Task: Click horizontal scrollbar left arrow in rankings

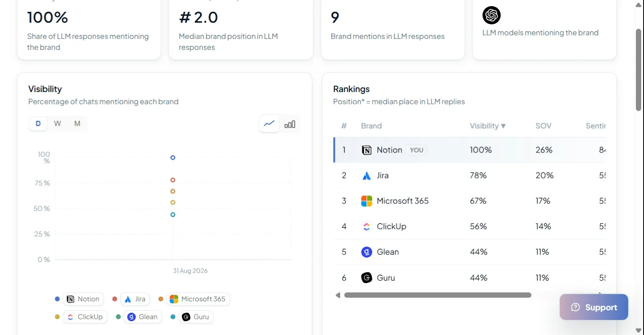Action: coord(338,295)
